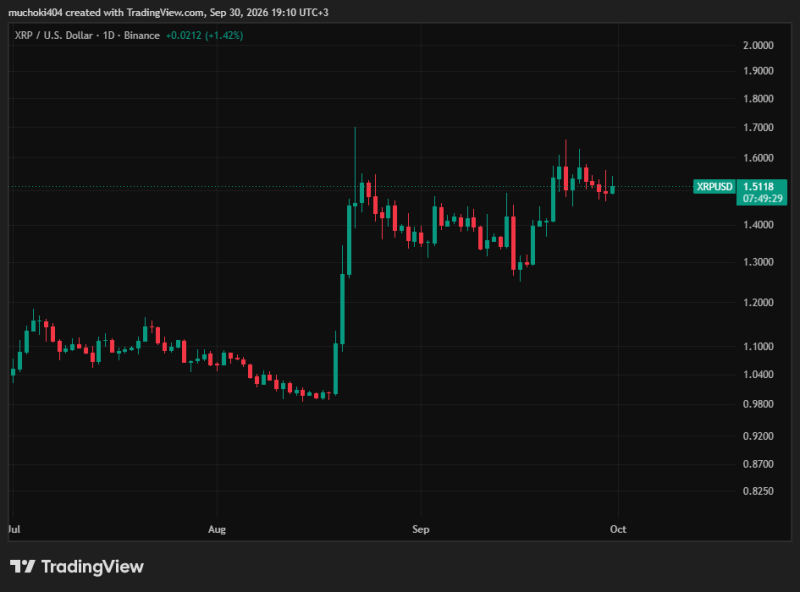Click the 1.3000 price axis label
Screen dimensions: 800x592
coord(758,262)
